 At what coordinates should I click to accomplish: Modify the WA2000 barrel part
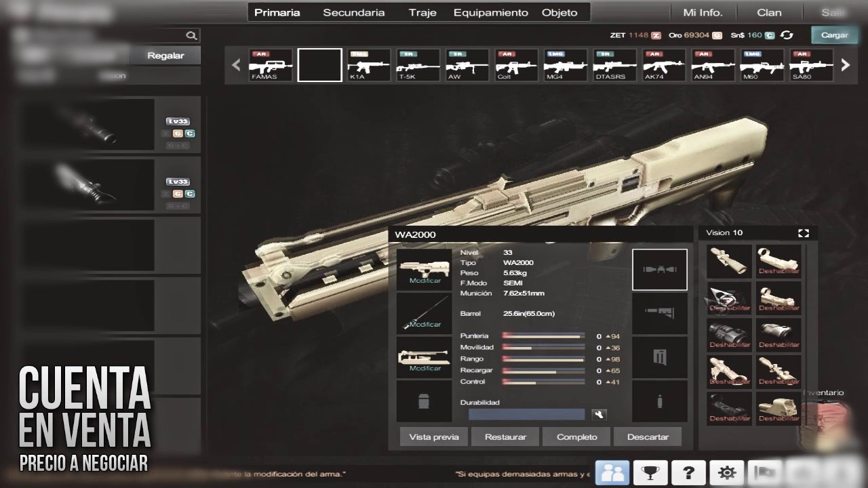point(425,313)
